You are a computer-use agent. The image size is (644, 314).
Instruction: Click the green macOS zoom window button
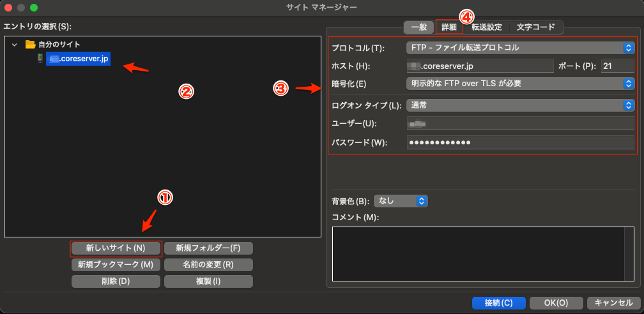34,8
